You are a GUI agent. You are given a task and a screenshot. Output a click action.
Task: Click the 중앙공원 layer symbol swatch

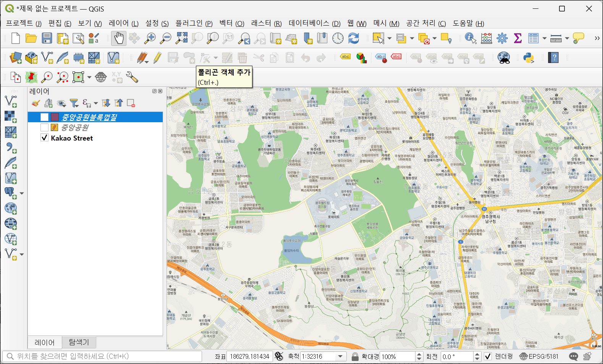(x=55, y=127)
